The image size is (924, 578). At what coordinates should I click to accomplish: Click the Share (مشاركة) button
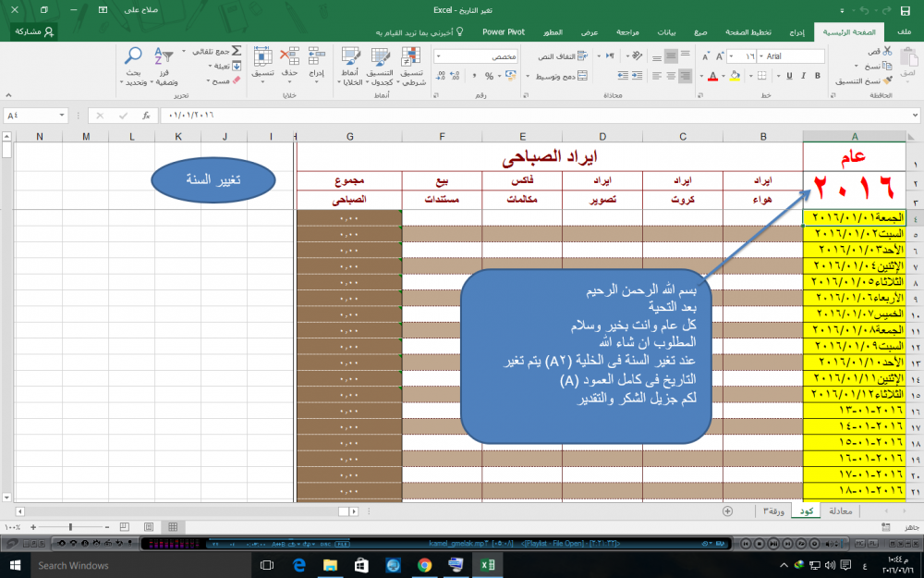pyautogui.click(x=35, y=31)
